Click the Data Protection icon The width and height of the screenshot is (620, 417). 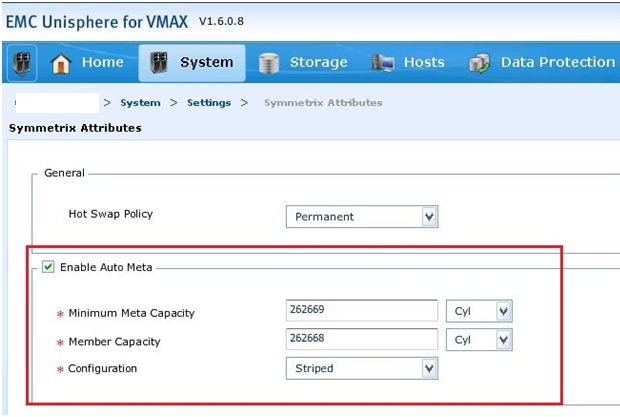[479, 63]
